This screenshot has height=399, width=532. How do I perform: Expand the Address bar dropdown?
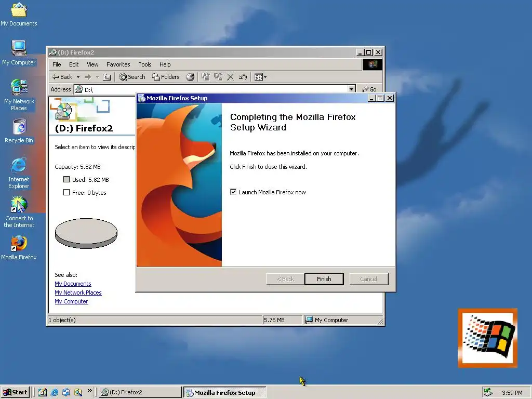[352, 89]
